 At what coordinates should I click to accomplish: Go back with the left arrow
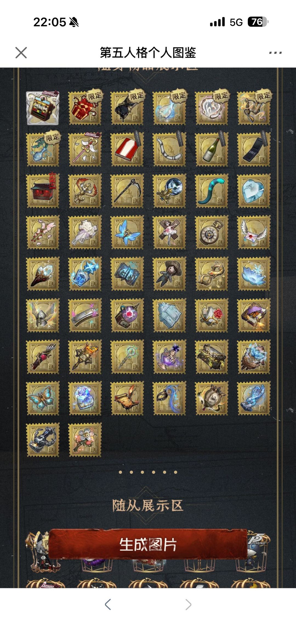tap(108, 604)
